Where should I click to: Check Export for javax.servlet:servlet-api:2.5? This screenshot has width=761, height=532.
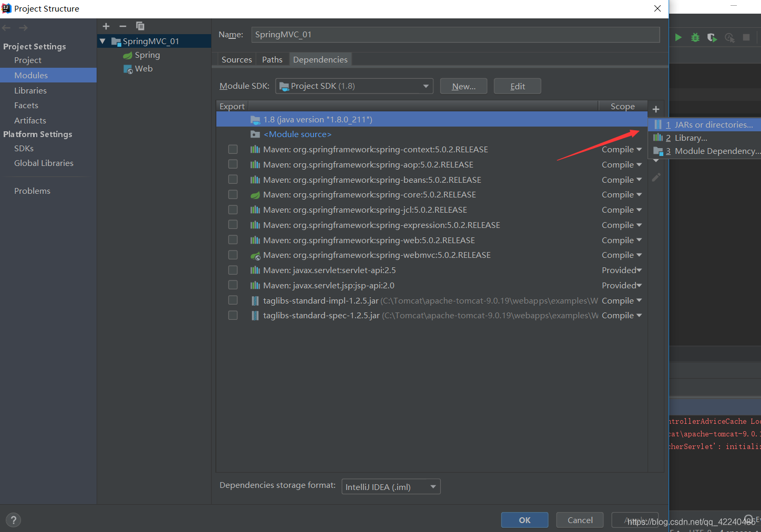(x=233, y=270)
